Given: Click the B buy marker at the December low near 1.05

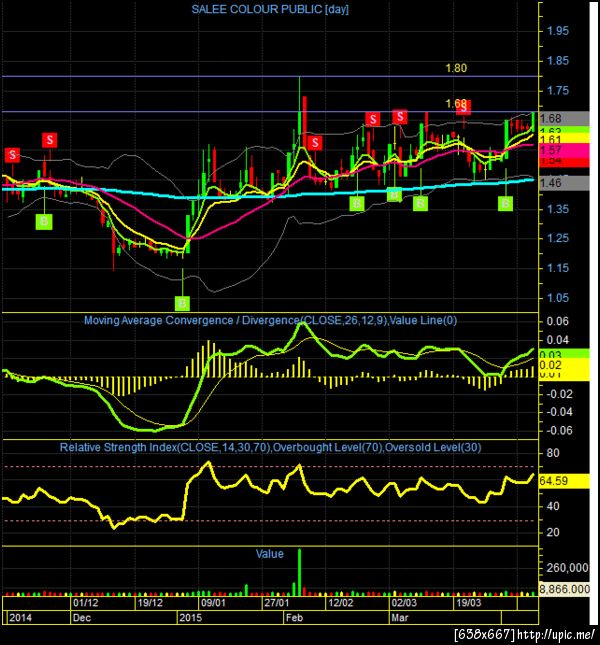Looking at the screenshot, I should (182, 304).
